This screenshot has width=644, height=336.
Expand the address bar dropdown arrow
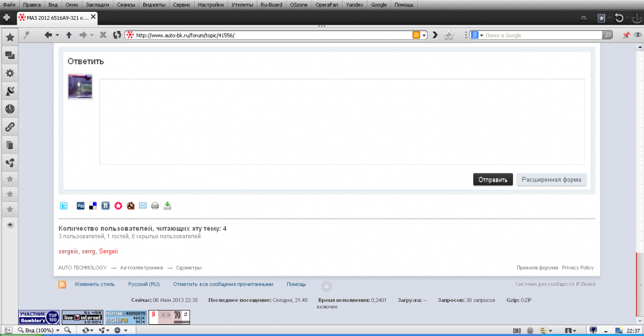click(424, 35)
